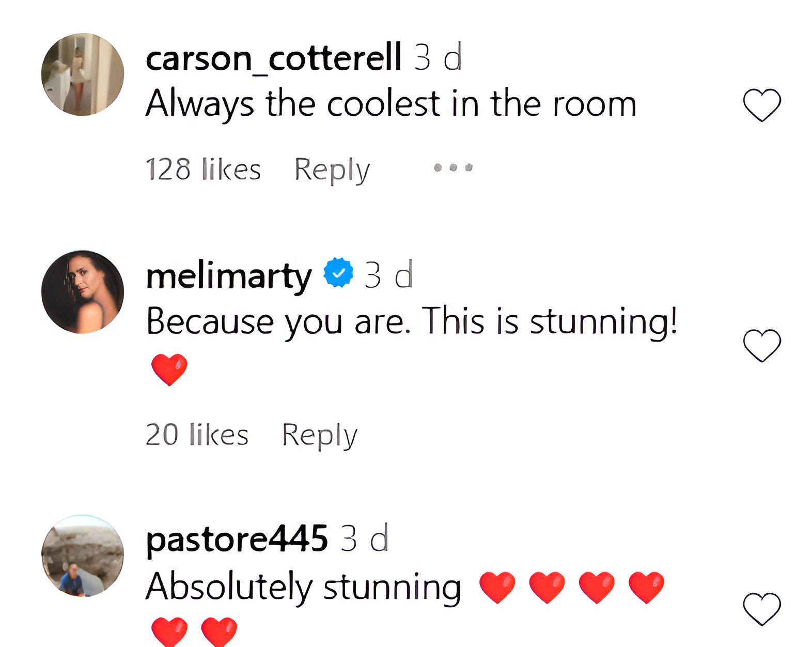Open pastore445's profile picture
This screenshot has width=812, height=647.
83,556
